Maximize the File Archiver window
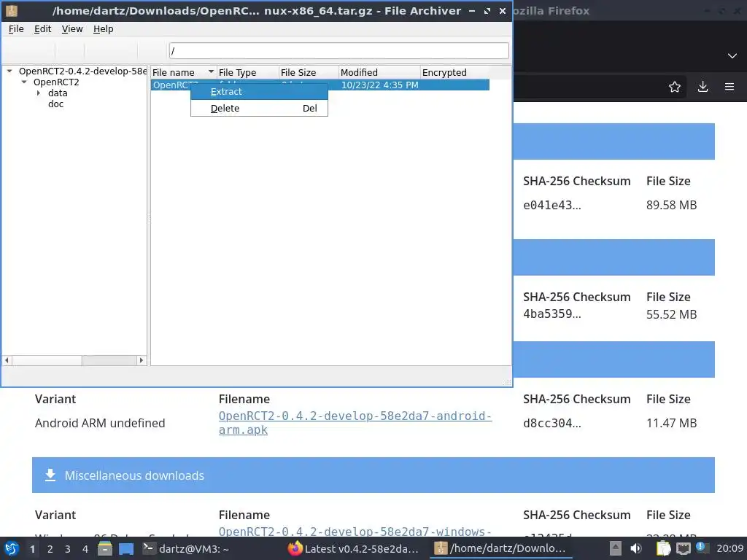 (x=487, y=10)
